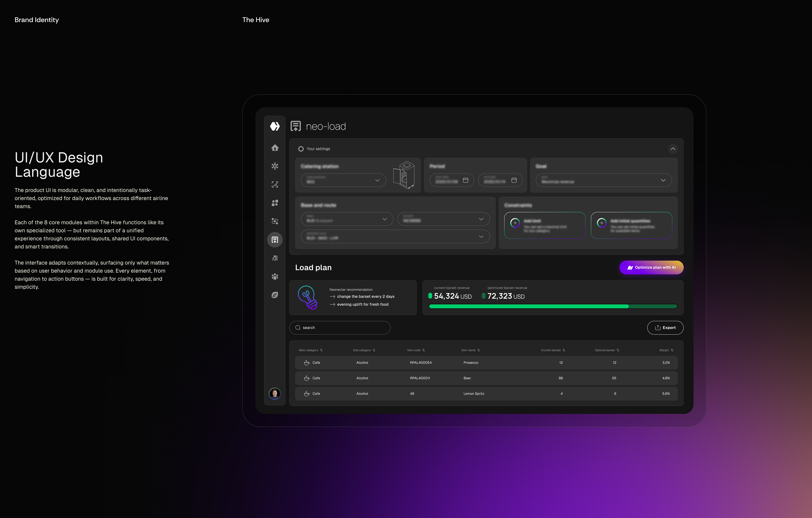The width and height of the screenshot is (812, 518).
Task: Click the Export button
Action: click(665, 327)
